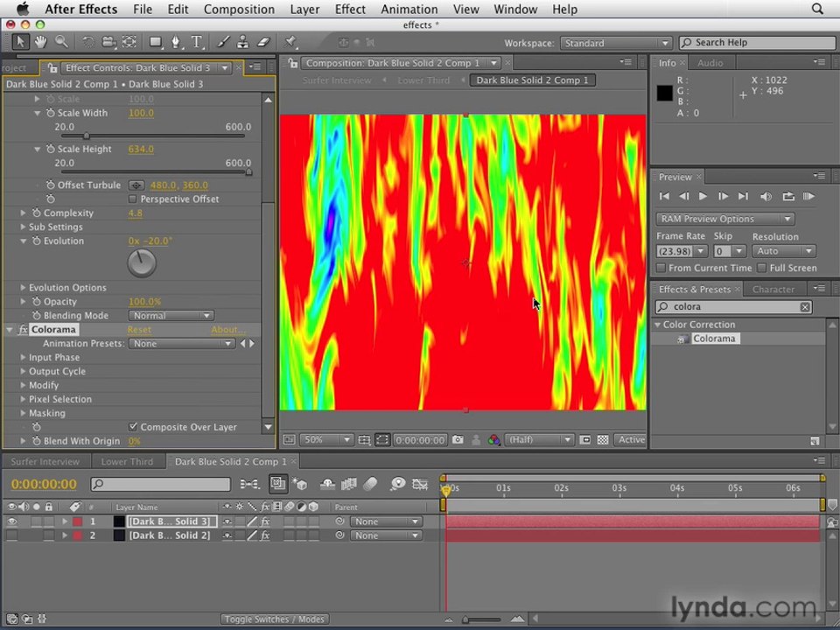The width and height of the screenshot is (840, 630).
Task: Click Spotlight search magnifier in menu bar
Action: pos(817,9)
